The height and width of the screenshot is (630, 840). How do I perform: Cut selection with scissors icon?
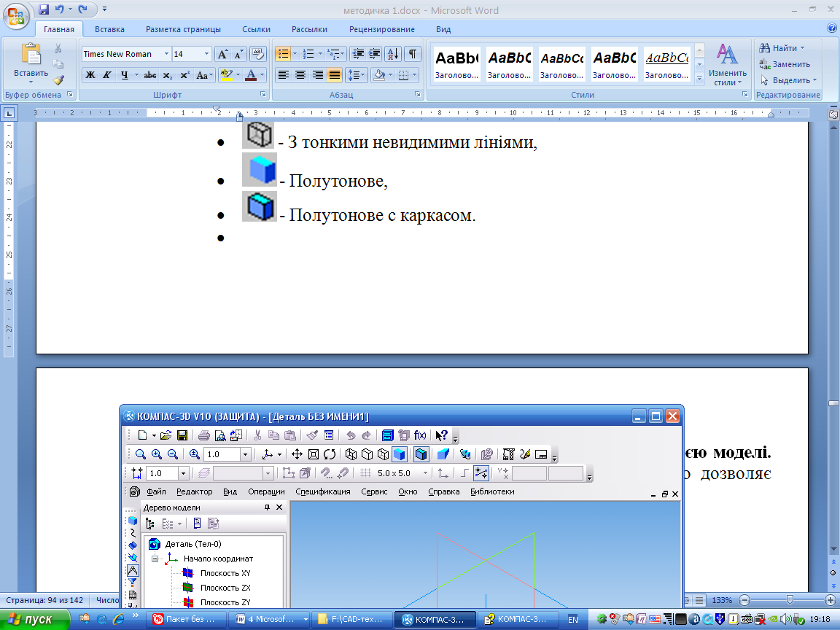(58, 48)
